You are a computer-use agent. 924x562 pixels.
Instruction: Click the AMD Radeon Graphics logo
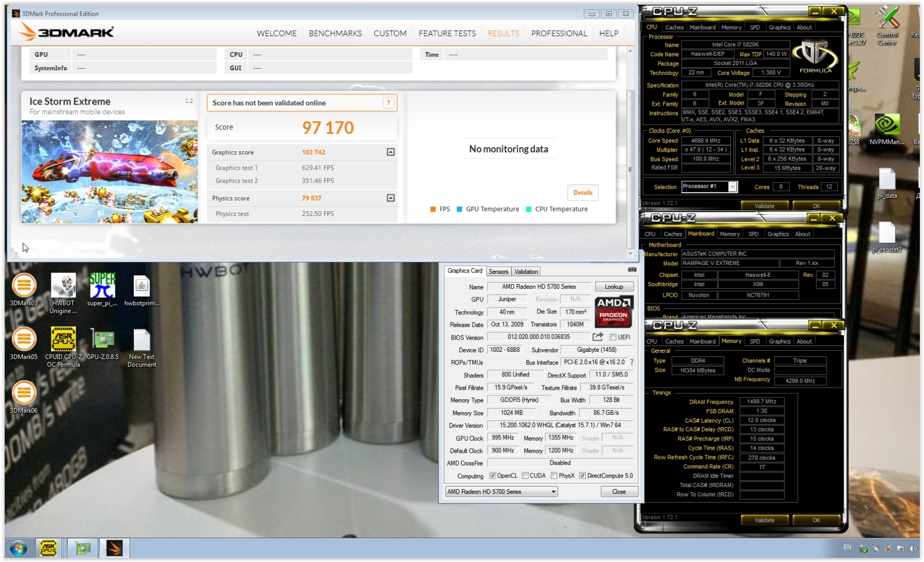pyautogui.click(x=614, y=311)
